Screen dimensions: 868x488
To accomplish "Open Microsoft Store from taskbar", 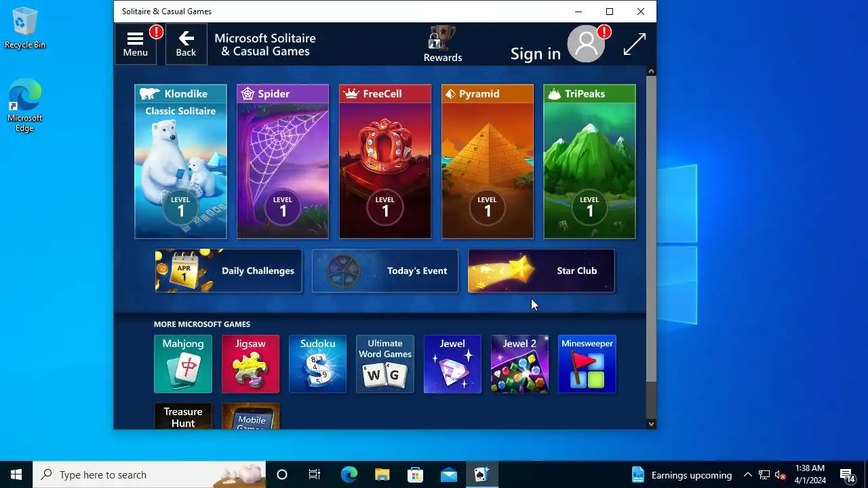I will click(415, 474).
